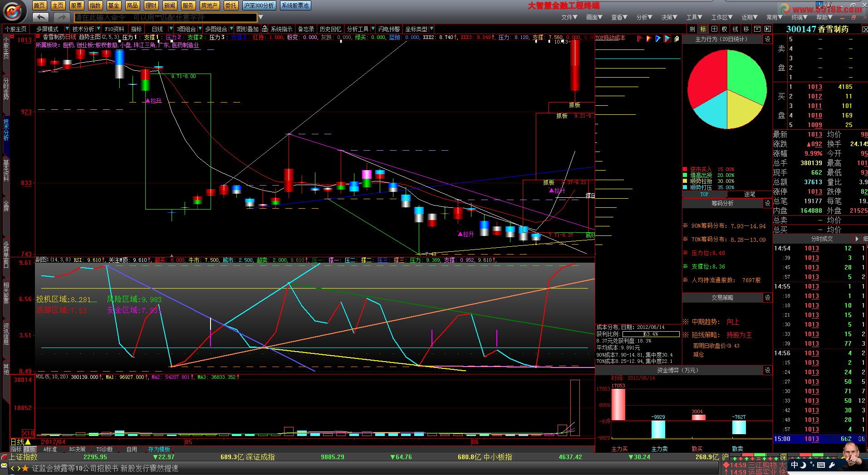Screen dimensions: 868x475
Task: Go forward with the right arrow button
Action: 61,17
